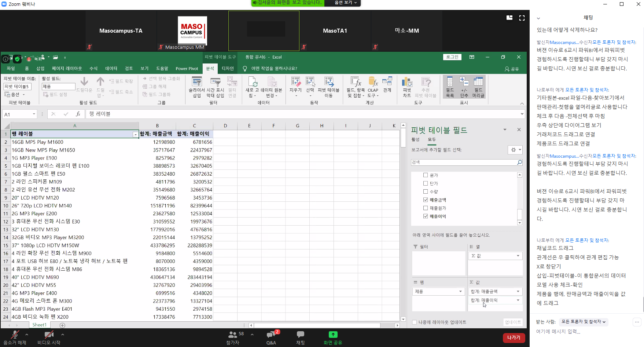Enable 나중에 레이아웃 업데이트 checkbox
This screenshot has height=347, width=644.
(415, 322)
